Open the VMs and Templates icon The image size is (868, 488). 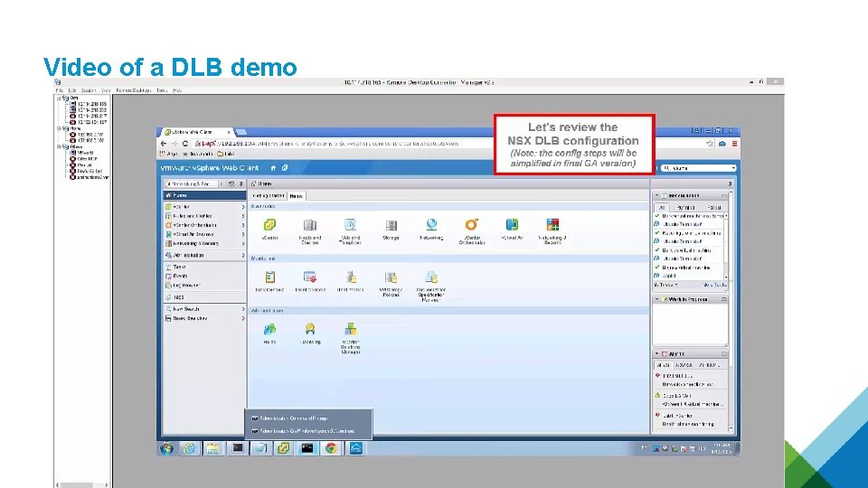click(351, 225)
